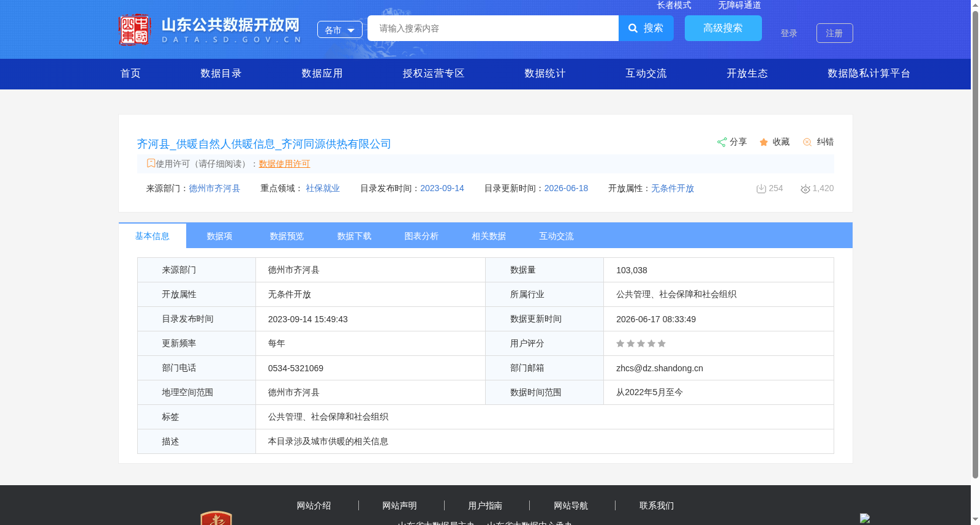Enable 长者模式 elder mode

tap(674, 5)
